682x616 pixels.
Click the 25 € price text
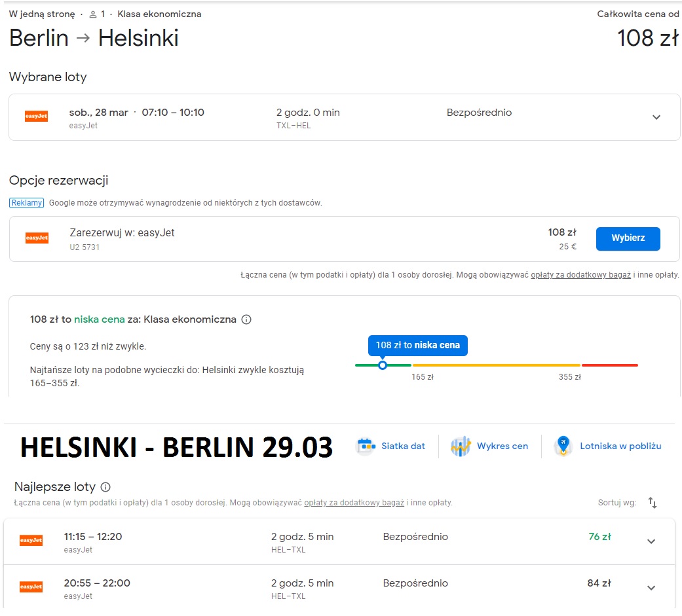(x=567, y=247)
